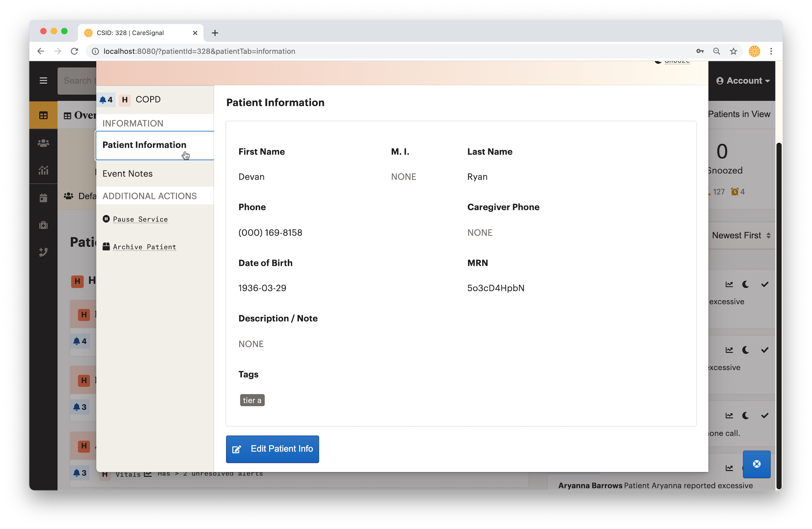Click the Archive Patient link

tap(145, 247)
